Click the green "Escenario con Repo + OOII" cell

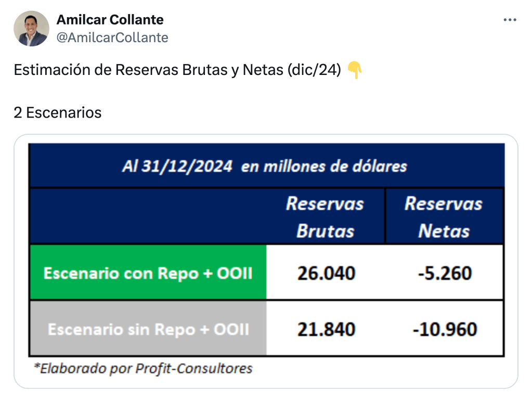[x=148, y=273]
